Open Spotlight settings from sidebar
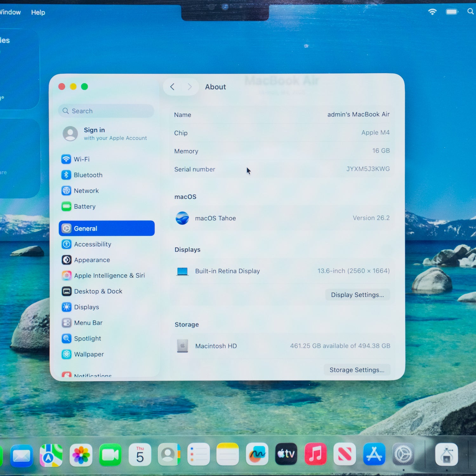The image size is (476, 476). [66, 339]
